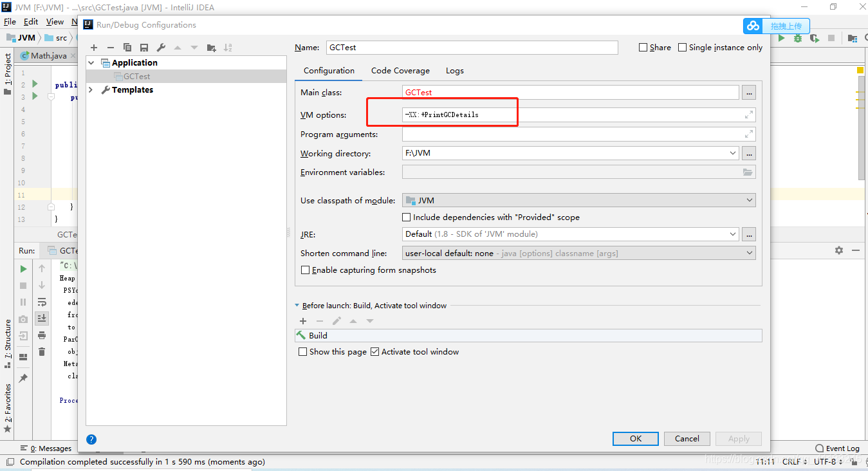
Task: Add a new run configuration with plus icon
Action: click(94, 48)
